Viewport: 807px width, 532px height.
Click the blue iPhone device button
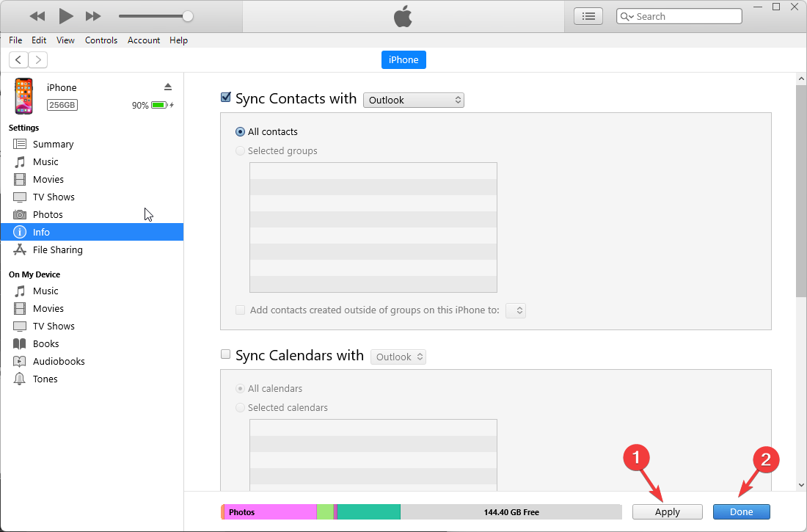(x=403, y=59)
